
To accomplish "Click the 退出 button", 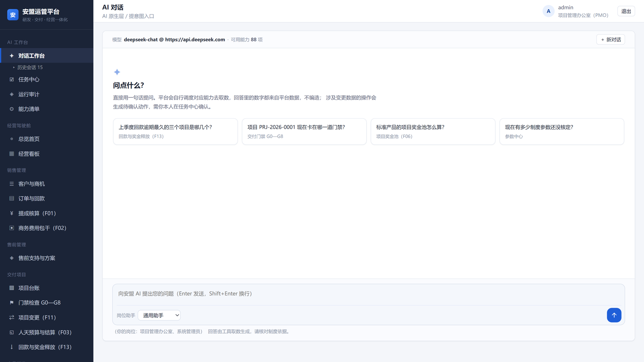I will pyautogui.click(x=626, y=11).
